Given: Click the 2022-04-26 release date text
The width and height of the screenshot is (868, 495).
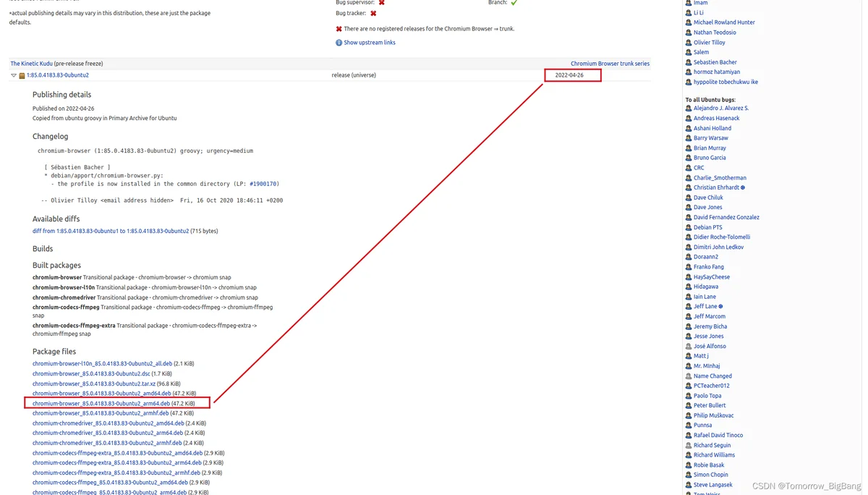Looking at the screenshot, I should 569,75.
